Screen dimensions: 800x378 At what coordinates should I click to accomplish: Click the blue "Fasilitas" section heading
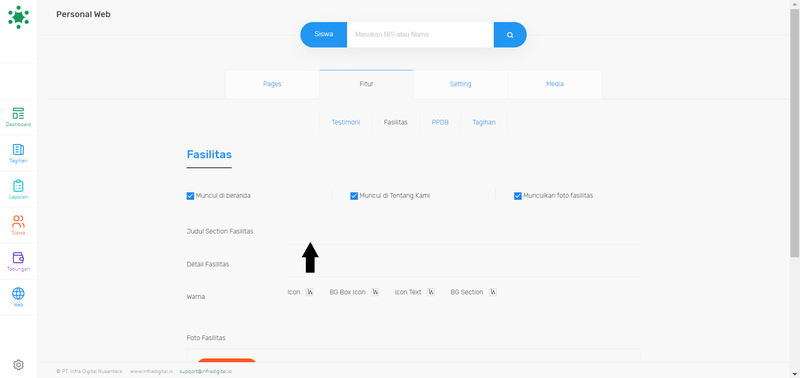209,154
